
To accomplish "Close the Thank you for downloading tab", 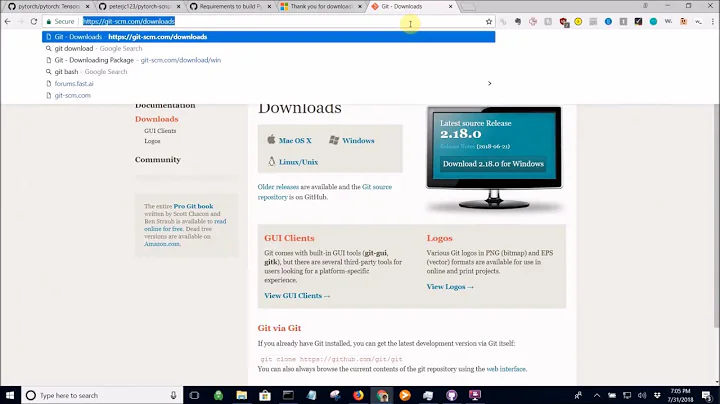I will [x=360, y=6].
